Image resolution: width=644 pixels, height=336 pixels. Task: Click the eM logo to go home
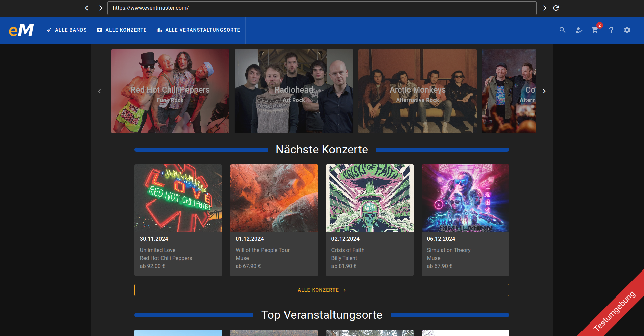click(21, 30)
